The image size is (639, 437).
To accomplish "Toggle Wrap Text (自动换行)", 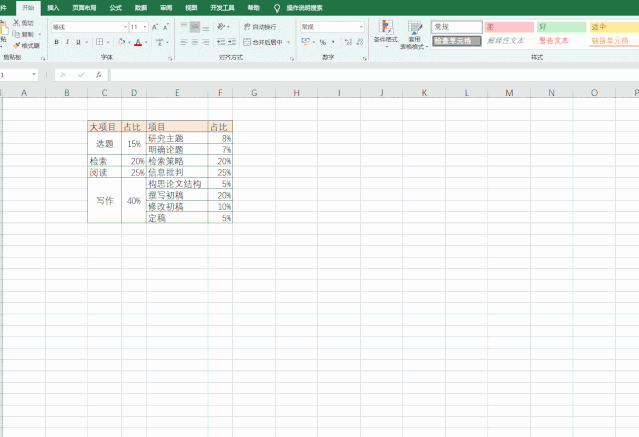I will tap(259, 27).
